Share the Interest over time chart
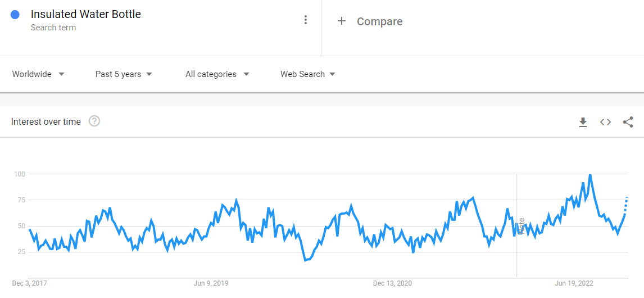 [x=628, y=122]
